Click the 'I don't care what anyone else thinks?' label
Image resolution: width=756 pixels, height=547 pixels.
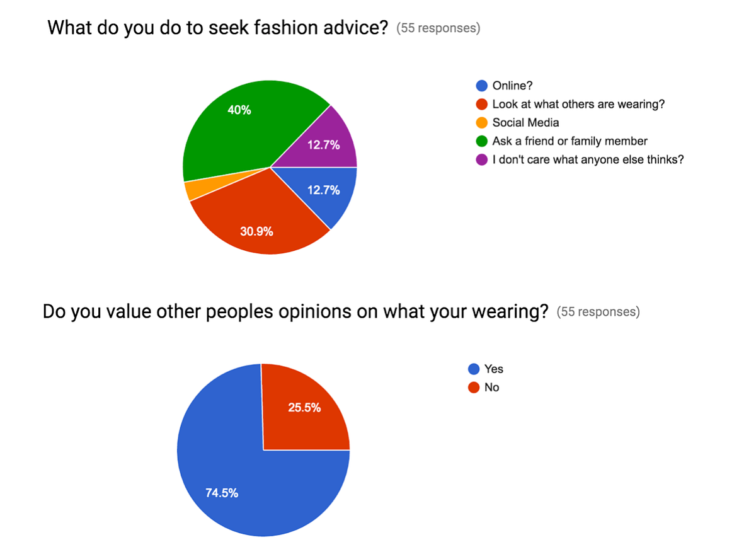[588, 159]
